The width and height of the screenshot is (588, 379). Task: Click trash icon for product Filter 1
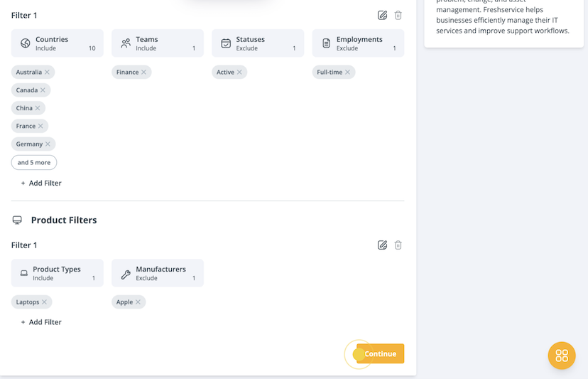(398, 245)
